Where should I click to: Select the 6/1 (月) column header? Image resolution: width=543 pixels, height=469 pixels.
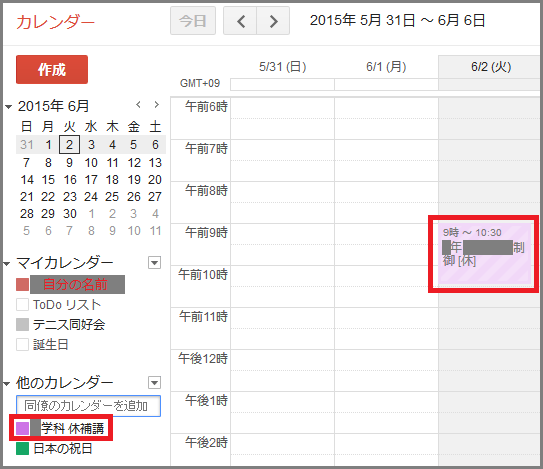386,67
